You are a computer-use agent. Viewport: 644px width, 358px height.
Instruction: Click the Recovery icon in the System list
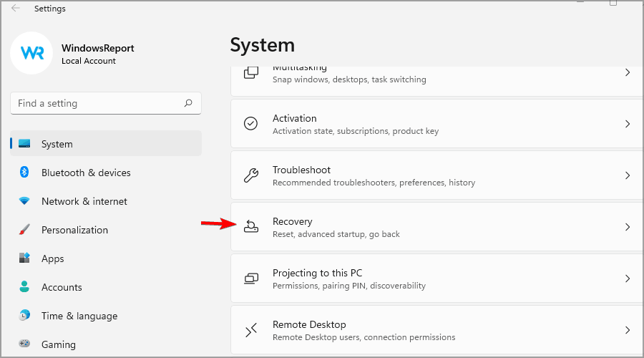click(x=250, y=227)
